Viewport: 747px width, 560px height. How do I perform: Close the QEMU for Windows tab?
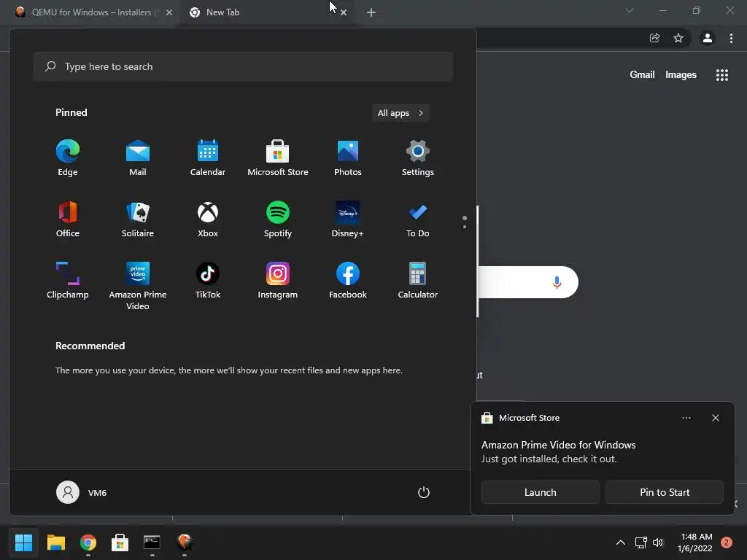click(169, 13)
